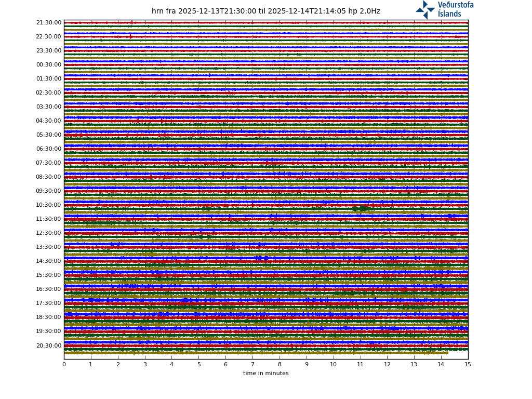This screenshot has height=399, width=532.
Task: Click the red spike on the 22:30:00 trace
Action: 130,36
